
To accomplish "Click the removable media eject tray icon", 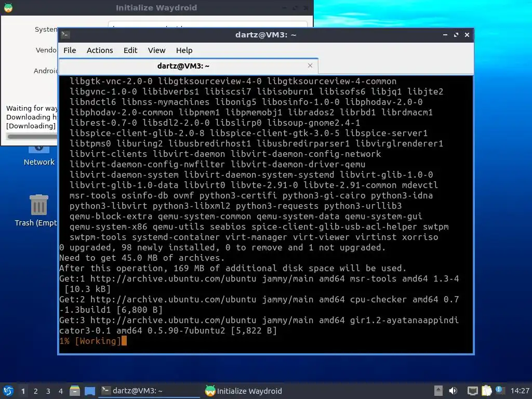I will 438,391.
